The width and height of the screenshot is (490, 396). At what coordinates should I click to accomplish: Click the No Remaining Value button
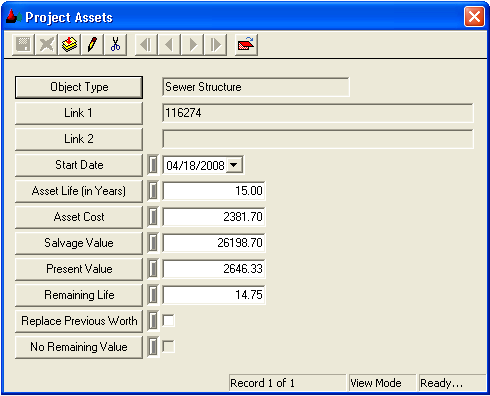79,347
